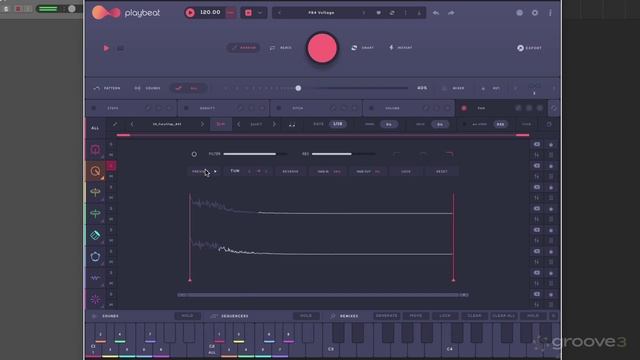Select the Smart option
This screenshot has width=640, height=360.
point(362,48)
